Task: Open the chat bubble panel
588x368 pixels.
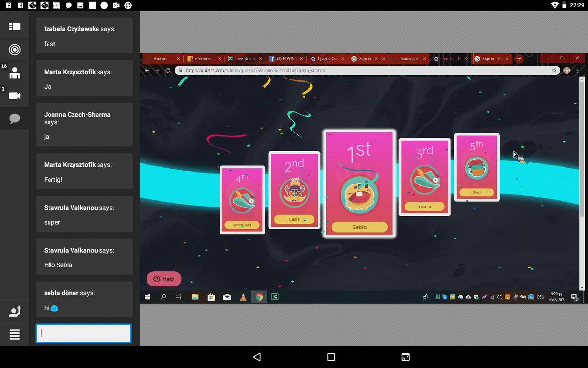Action: (x=15, y=119)
